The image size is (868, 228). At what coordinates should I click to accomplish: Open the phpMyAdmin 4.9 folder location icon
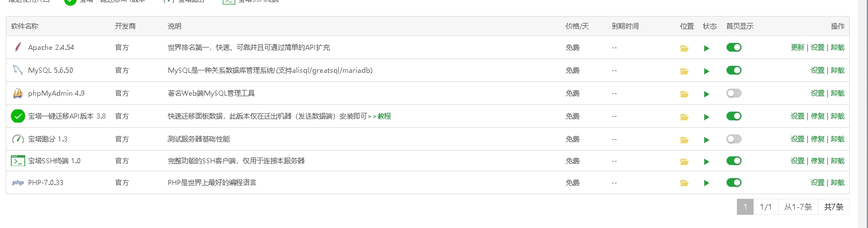(684, 94)
